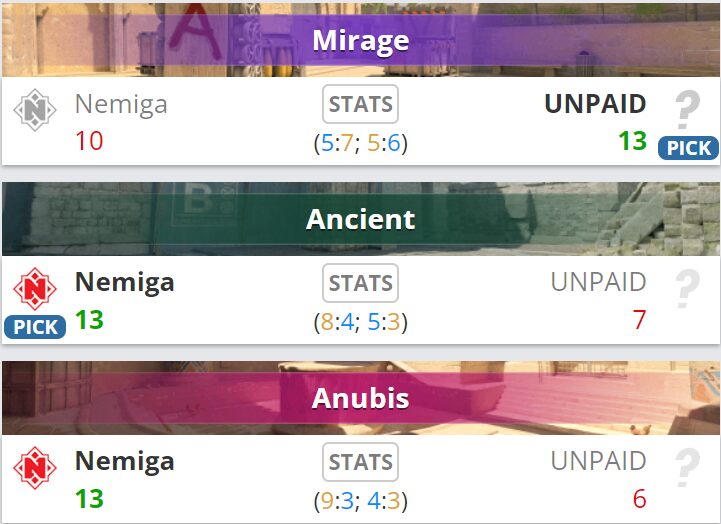The image size is (721, 524).
Task: Open STATS for the Ancient map
Action: tap(360, 283)
